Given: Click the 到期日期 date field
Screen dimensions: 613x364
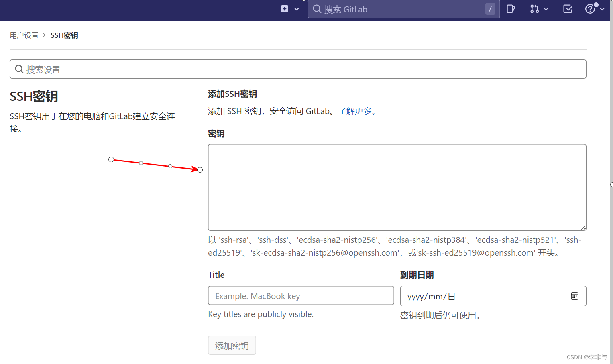Looking at the screenshot, I should click(493, 296).
